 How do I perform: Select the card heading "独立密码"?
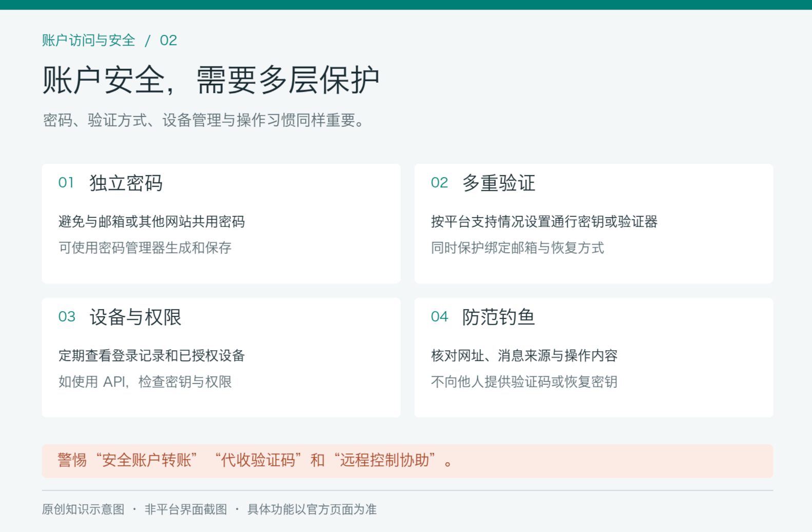pos(126,183)
